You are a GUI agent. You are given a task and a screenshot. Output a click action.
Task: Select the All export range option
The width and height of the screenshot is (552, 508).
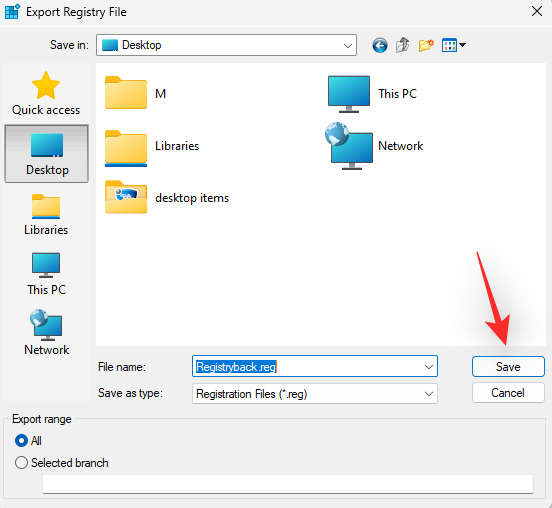[x=29, y=440]
